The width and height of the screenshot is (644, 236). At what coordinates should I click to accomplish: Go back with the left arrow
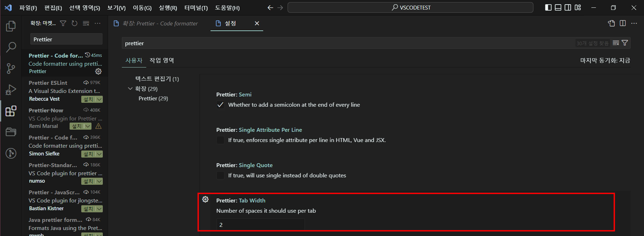270,7
